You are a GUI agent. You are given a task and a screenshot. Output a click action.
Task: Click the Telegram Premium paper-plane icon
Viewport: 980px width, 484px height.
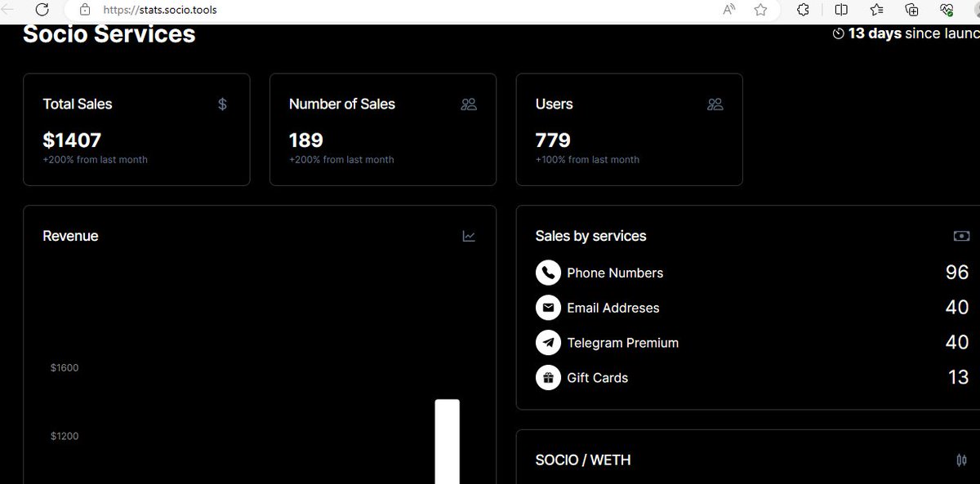pos(548,343)
